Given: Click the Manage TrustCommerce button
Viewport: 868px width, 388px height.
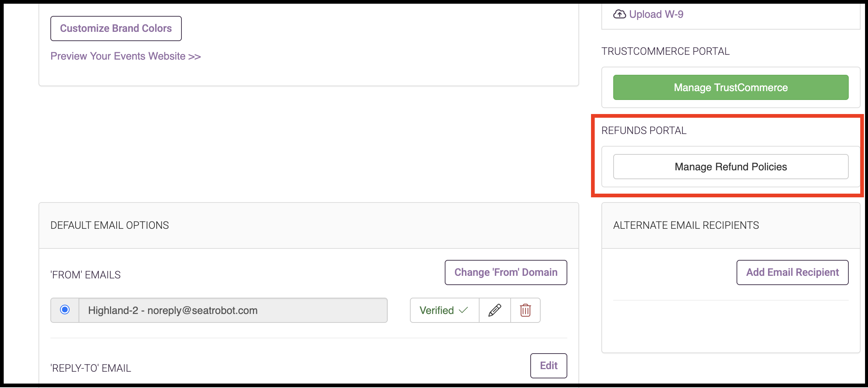Looking at the screenshot, I should tap(731, 87).
